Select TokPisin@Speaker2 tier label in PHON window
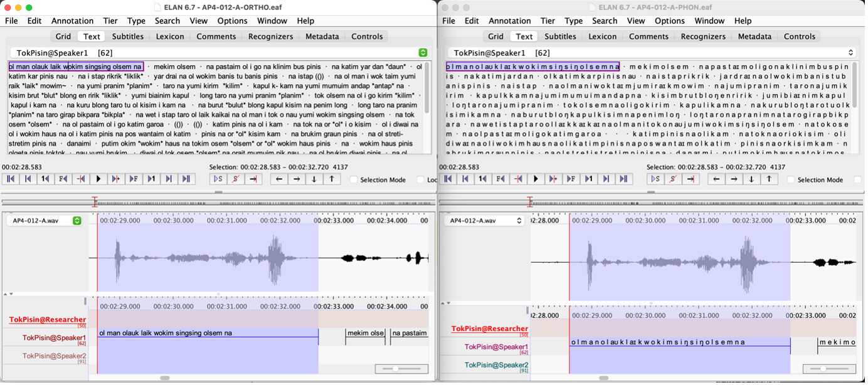868x385 pixels. 496,365
